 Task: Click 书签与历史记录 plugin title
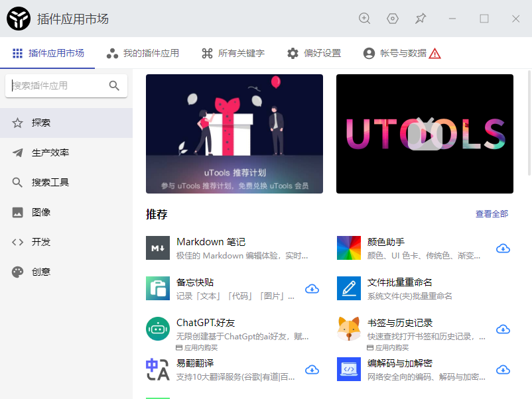click(x=400, y=323)
